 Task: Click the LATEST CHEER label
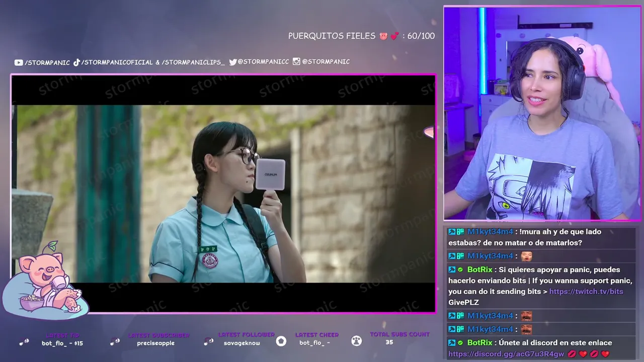pyautogui.click(x=317, y=335)
